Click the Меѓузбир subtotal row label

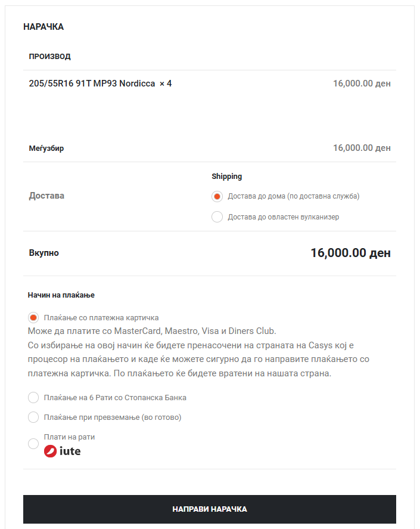click(x=46, y=148)
